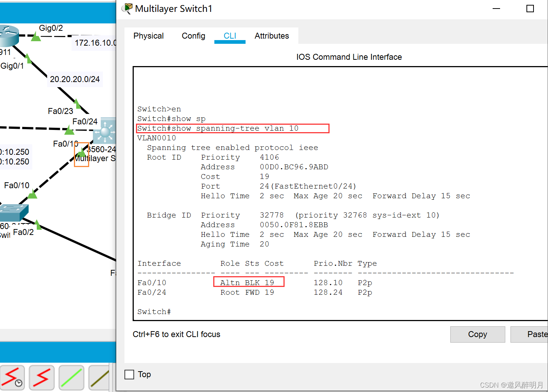Viewport: 548px width, 392px height.
Task: Click the VLAN0010 line in the CLI
Action: click(x=157, y=138)
